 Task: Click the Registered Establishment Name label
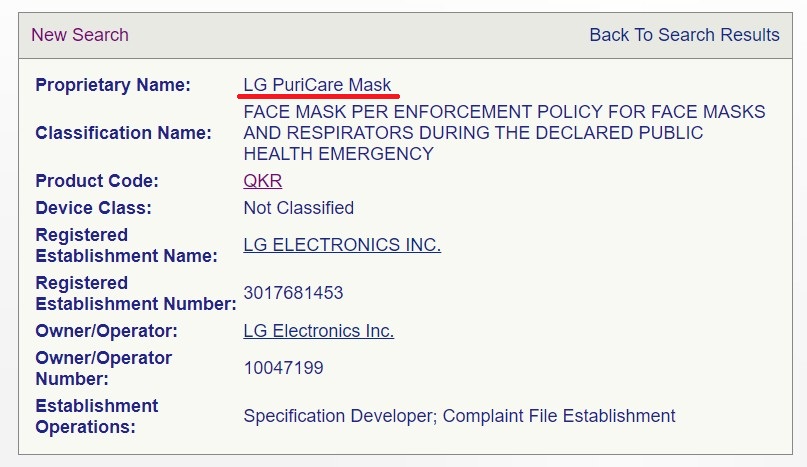[x=126, y=245]
